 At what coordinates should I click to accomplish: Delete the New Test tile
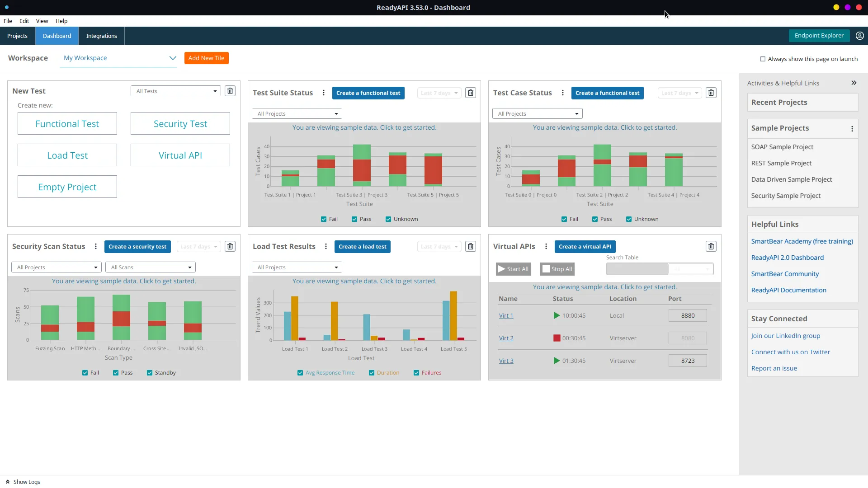click(230, 91)
